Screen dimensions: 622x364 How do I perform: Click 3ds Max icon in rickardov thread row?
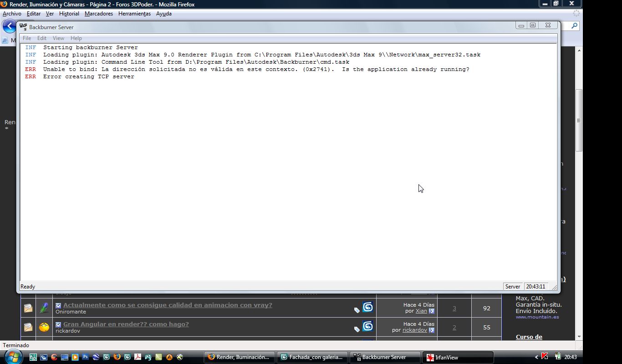tap(368, 326)
